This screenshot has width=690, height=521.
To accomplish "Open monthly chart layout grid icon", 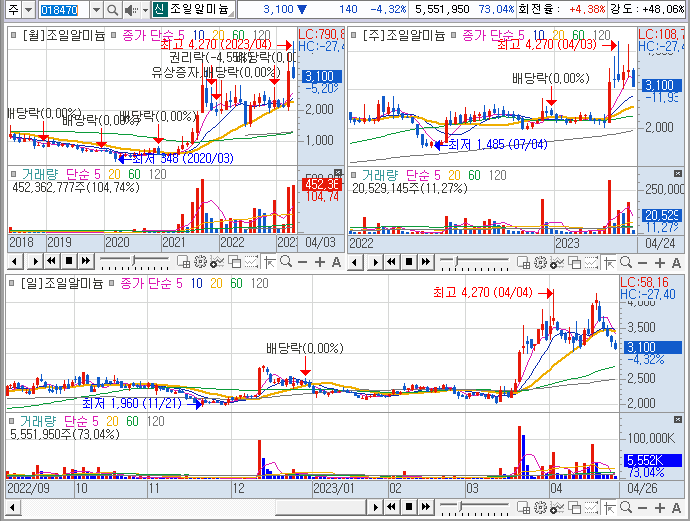I will tap(183, 262).
